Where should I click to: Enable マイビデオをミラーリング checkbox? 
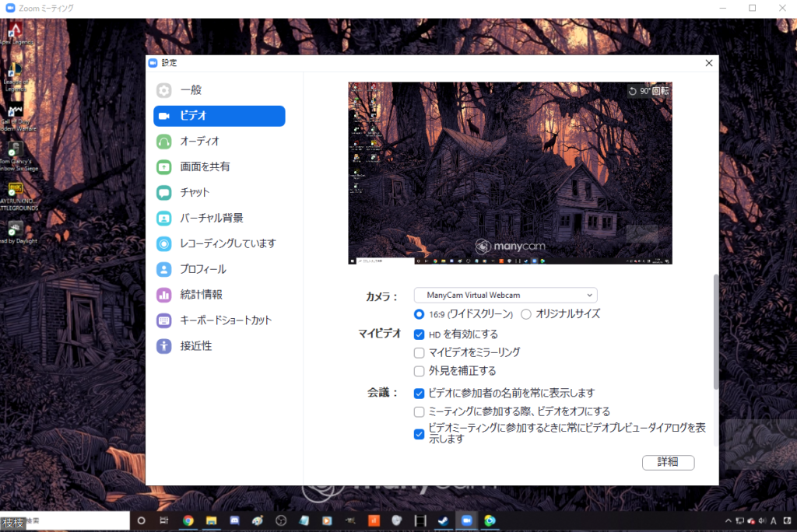[x=419, y=352]
